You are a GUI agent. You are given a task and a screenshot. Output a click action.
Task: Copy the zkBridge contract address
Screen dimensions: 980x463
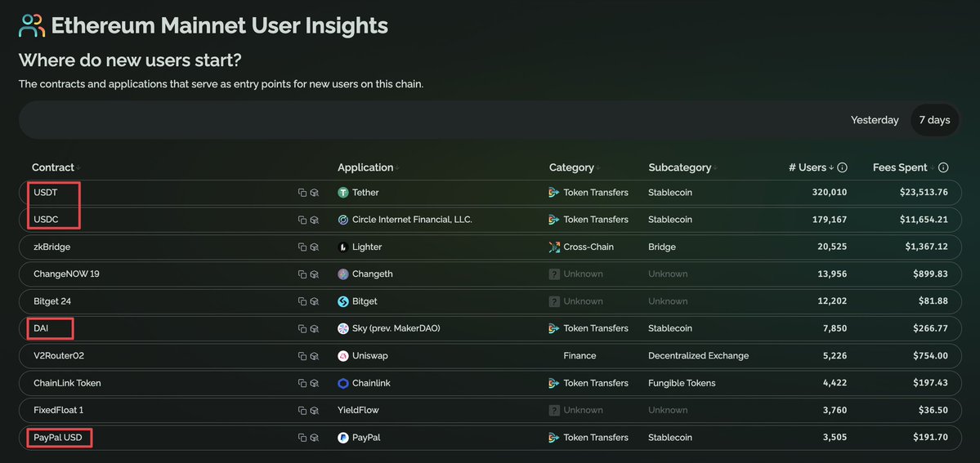point(302,247)
